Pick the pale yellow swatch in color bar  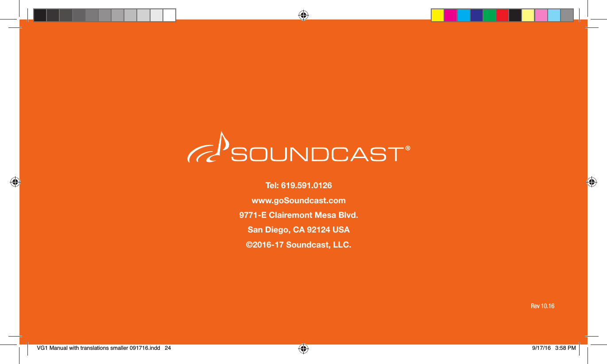click(x=528, y=15)
